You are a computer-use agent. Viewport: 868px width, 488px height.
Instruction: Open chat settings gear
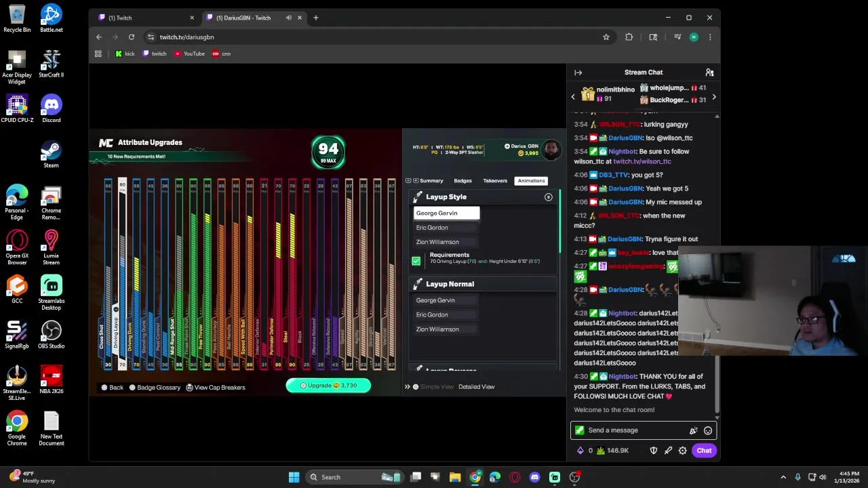(x=682, y=451)
